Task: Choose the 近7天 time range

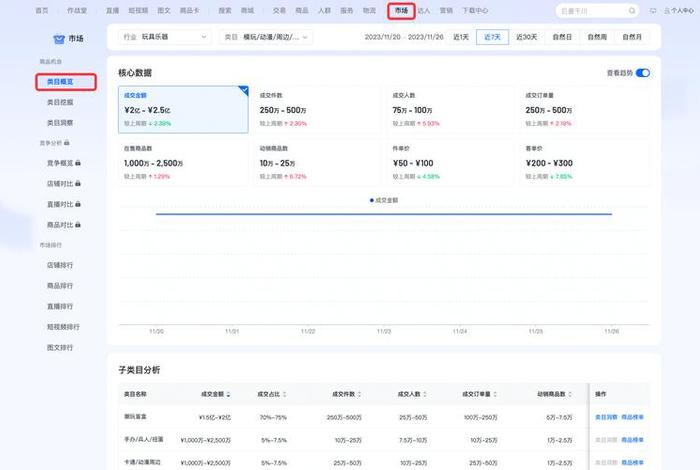Action: point(492,37)
